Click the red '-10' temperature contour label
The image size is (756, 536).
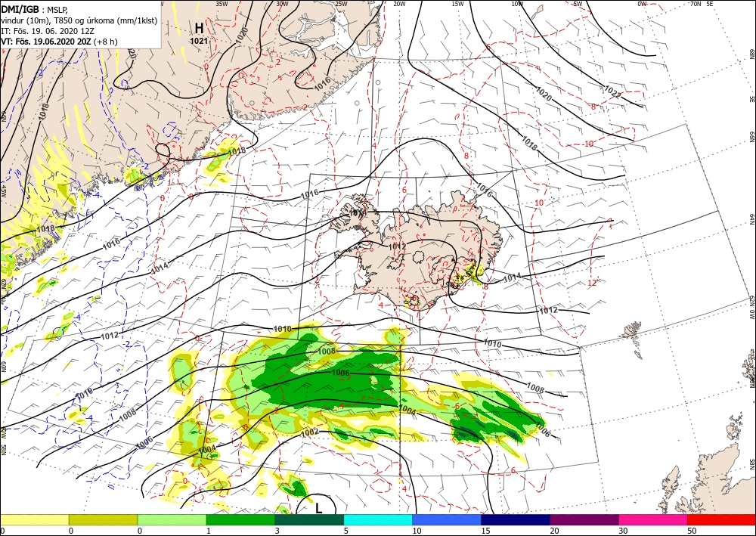(588, 144)
